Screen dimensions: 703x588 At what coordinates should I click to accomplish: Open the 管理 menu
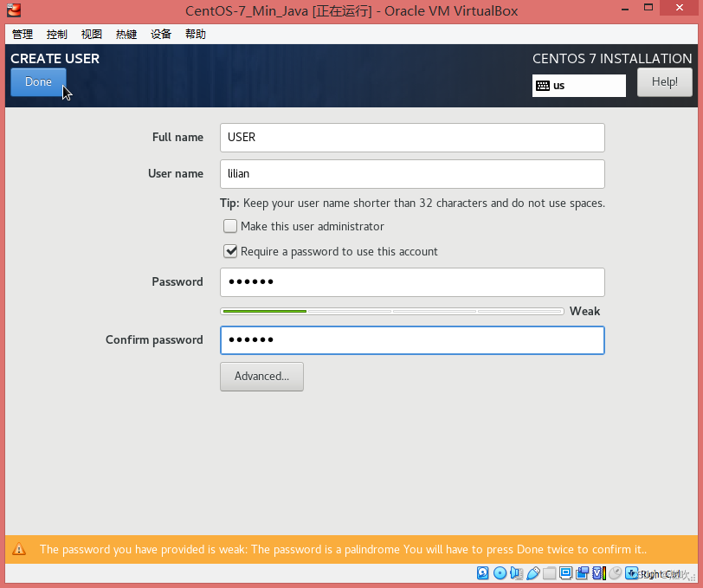point(23,34)
